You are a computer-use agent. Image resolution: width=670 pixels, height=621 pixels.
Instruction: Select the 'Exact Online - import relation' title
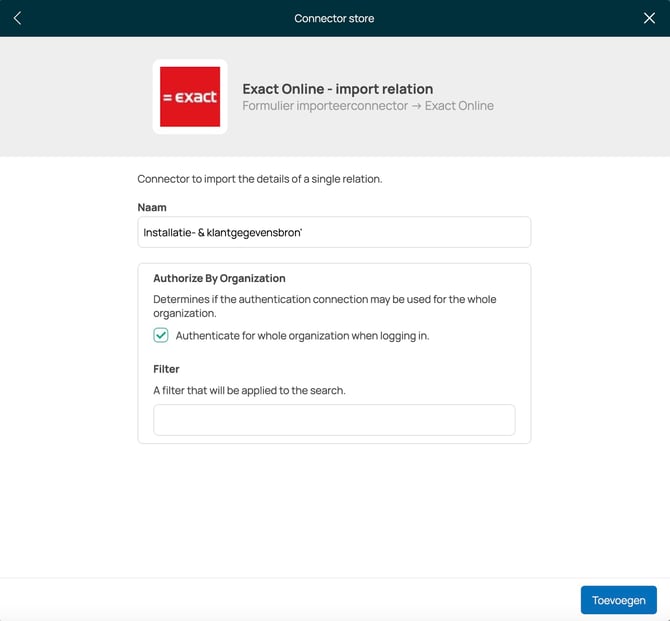click(x=337, y=89)
